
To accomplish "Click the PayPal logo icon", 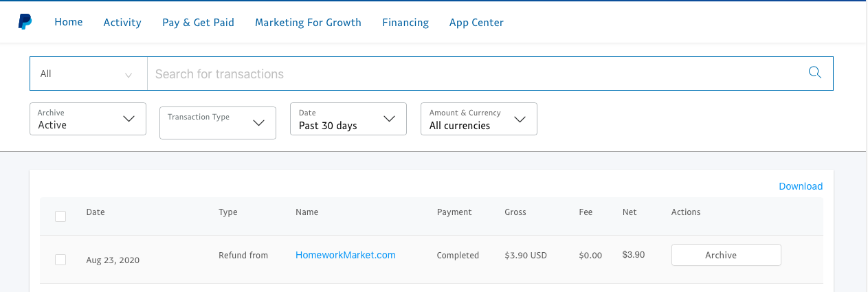I will [25, 22].
